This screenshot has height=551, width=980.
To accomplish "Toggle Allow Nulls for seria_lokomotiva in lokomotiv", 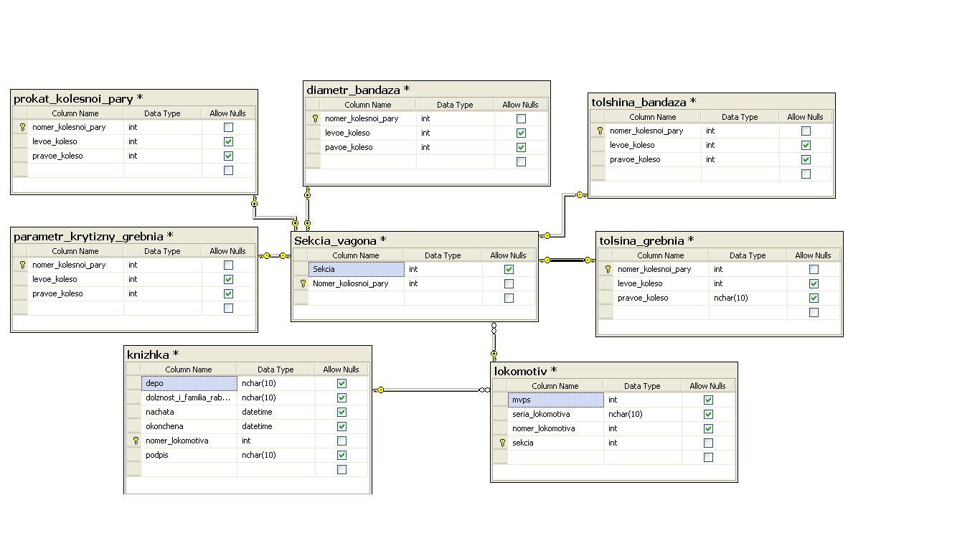I will [x=708, y=414].
